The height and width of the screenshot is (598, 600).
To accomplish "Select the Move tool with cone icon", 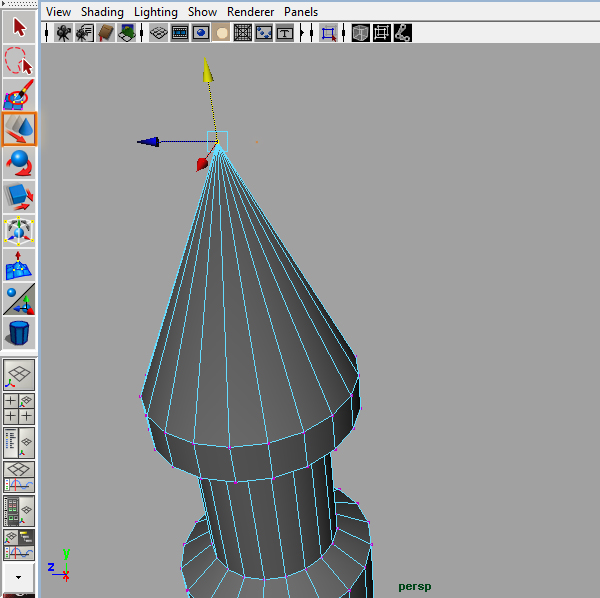I will click(19, 129).
